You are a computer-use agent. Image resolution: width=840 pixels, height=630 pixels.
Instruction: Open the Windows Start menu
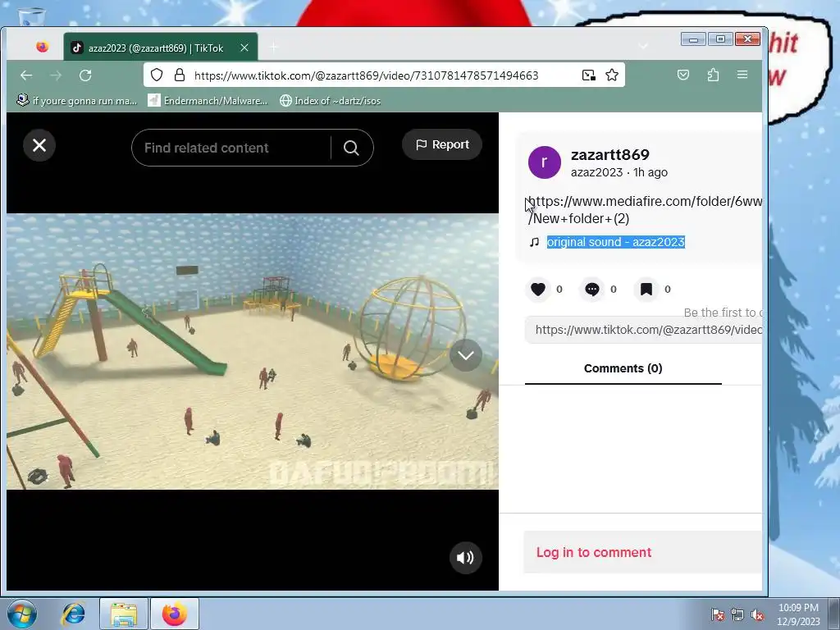tap(21, 614)
